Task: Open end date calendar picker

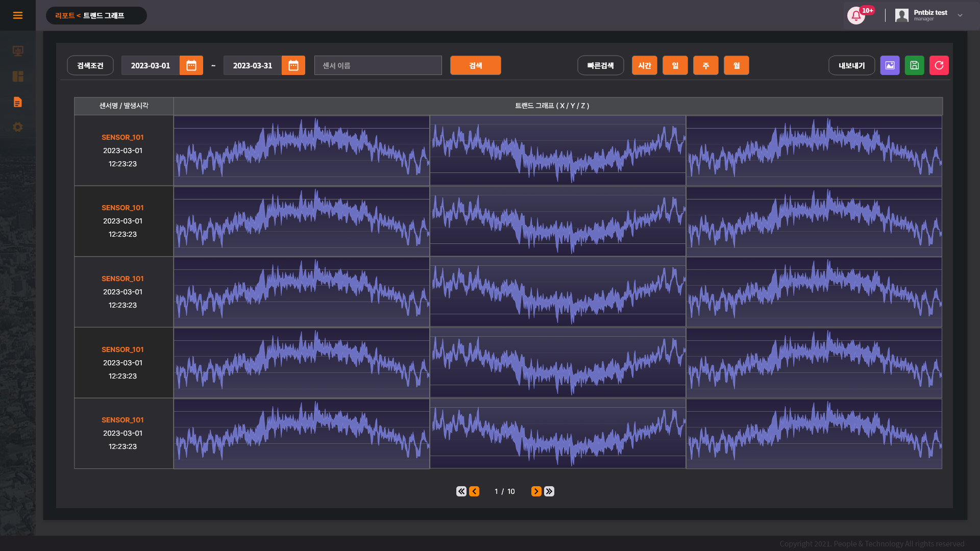Action: click(x=293, y=65)
